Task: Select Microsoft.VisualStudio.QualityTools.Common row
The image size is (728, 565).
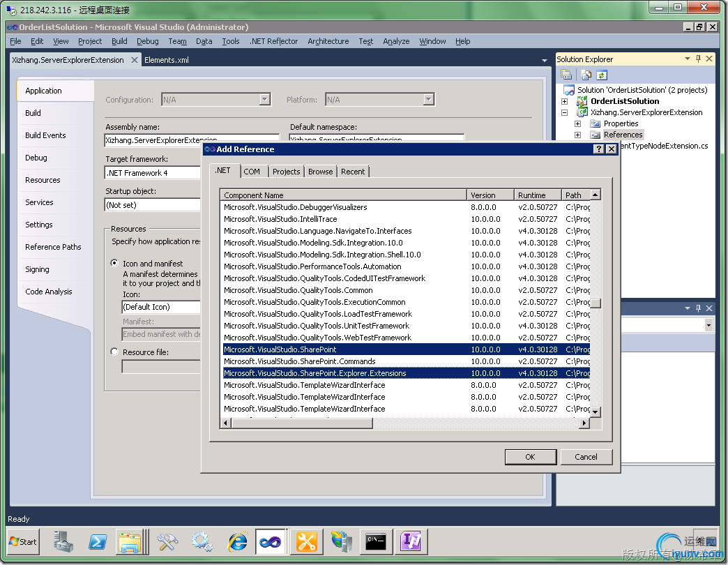Action: coord(407,290)
